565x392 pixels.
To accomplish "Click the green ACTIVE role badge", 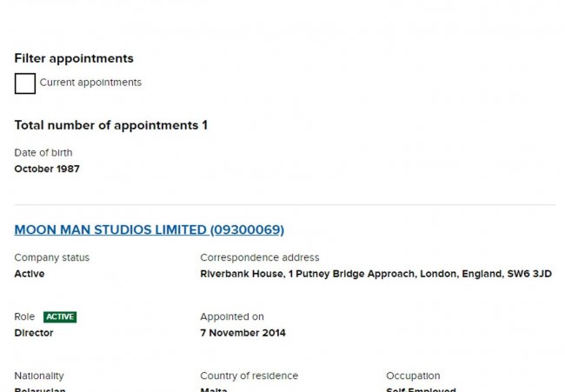I will (60, 317).
